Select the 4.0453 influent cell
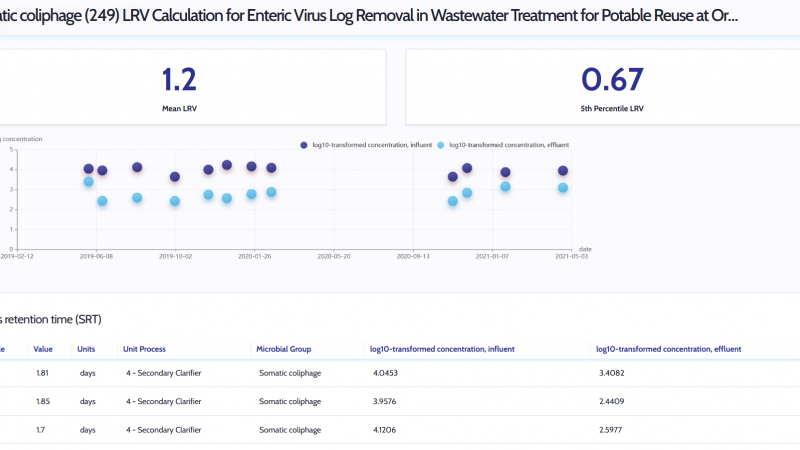The width and height of the screenshot is (800, 450). point(385,373)
